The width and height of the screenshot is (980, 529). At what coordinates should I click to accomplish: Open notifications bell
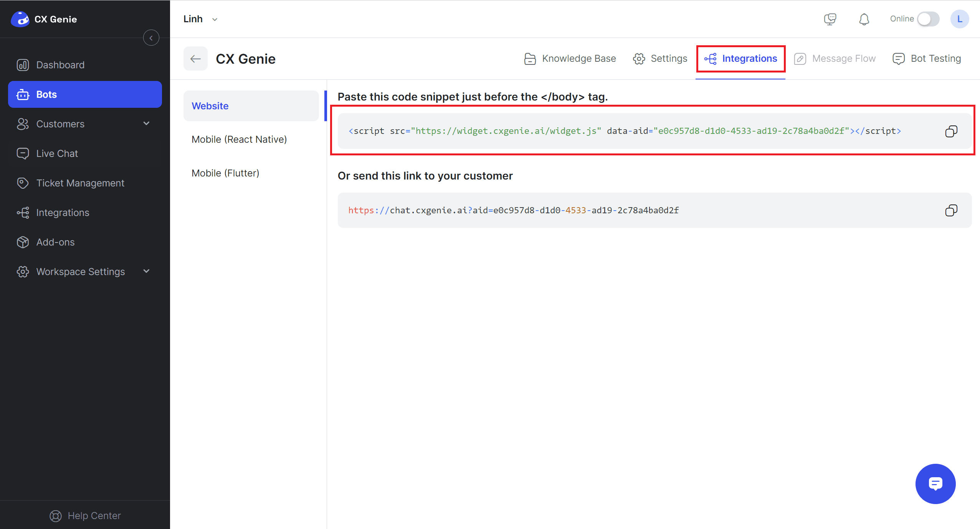click(x=864, y=19)
